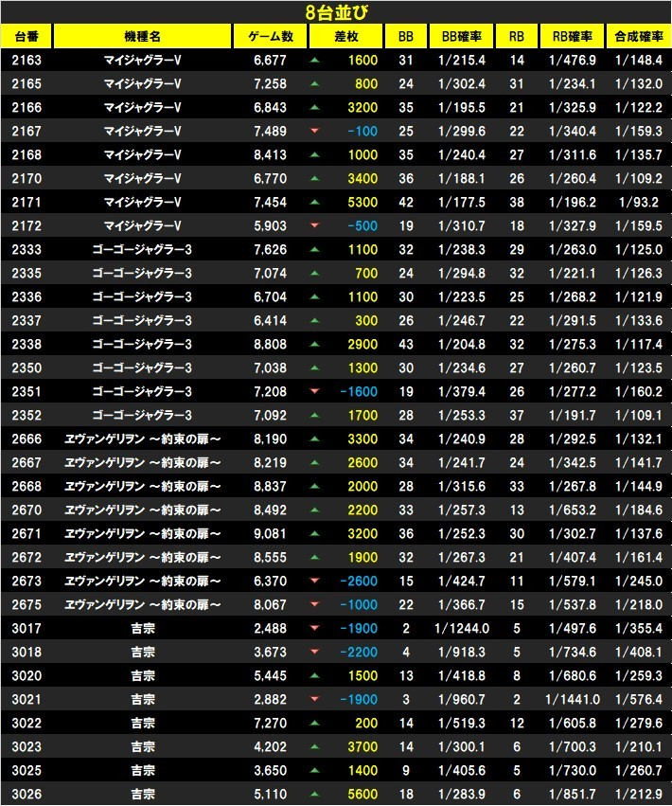Select machine number 2171
Image resolution: width=672 pixels, height=806 pixels.
click(x=27, y=202)
